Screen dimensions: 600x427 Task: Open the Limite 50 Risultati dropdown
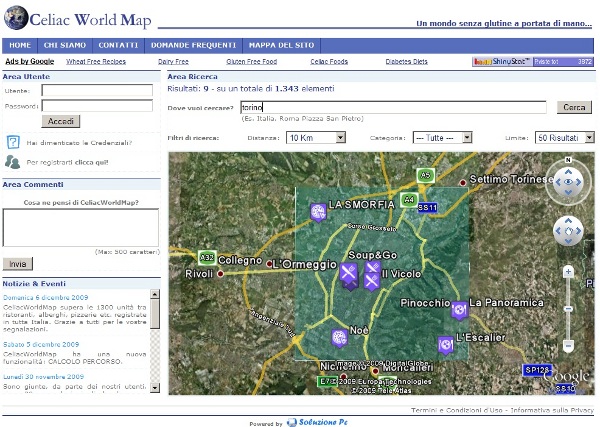click(563, 137)
